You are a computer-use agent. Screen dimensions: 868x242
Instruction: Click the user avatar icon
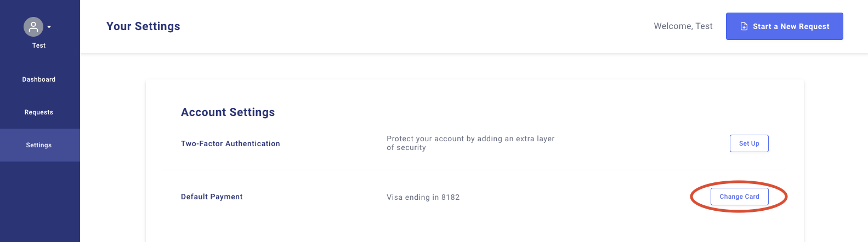pyautogui.click(x=33, y=26)
